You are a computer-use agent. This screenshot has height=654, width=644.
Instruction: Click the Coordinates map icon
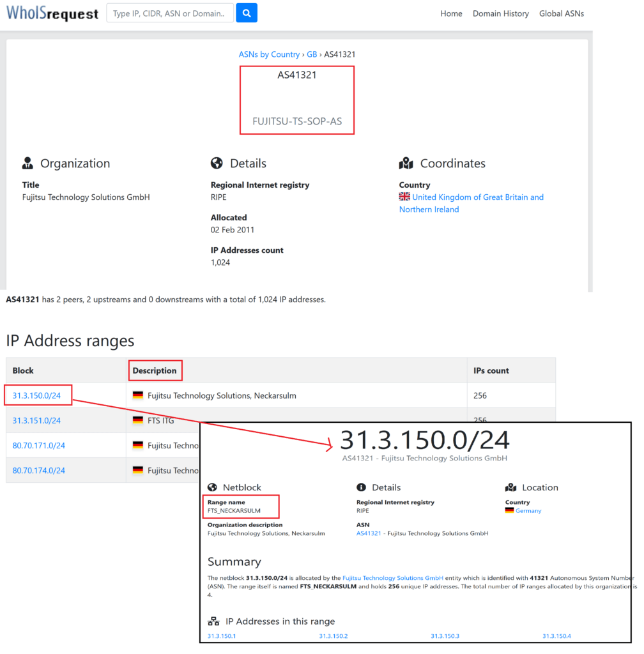[406, 163]
